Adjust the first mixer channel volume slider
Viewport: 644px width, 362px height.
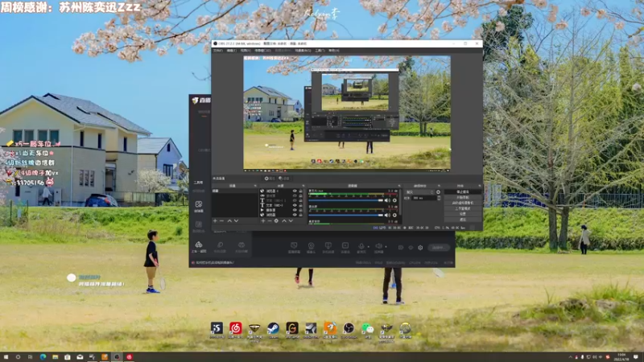[x=346, y=200]
